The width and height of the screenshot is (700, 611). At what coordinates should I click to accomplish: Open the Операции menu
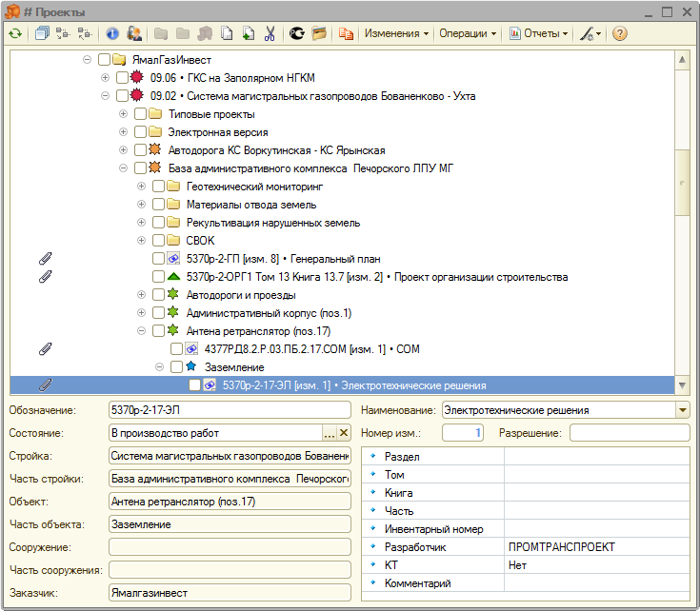click(x=468, y=33)
